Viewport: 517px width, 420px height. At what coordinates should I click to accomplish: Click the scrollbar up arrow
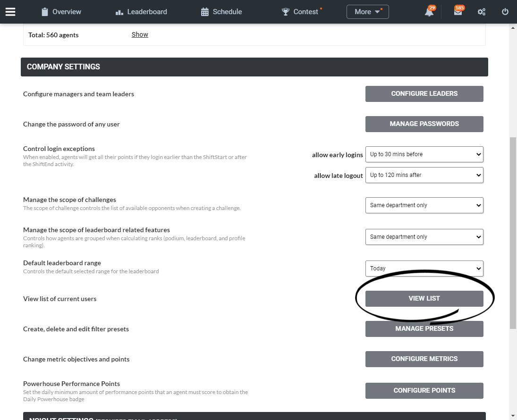[x=513, y=28]
